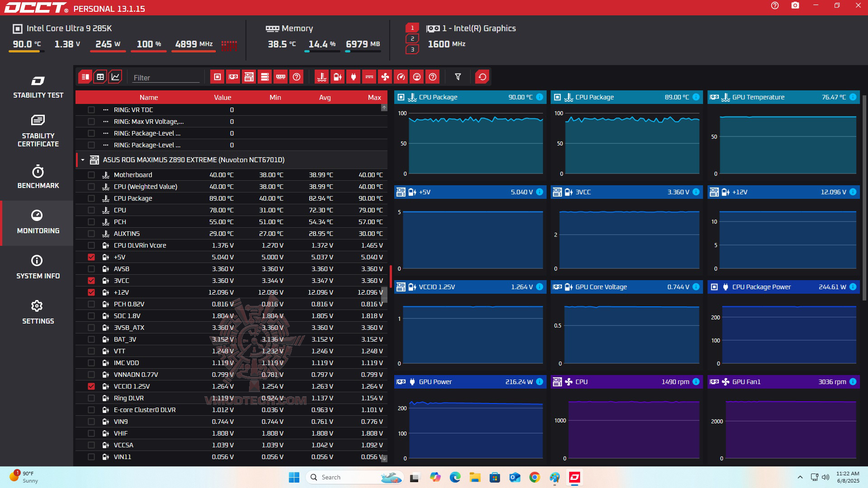The width and height of the screenshot is (868, 488).
Task: Click the Filter text input field
Action: pyautogui.click(x=165, y=78)
